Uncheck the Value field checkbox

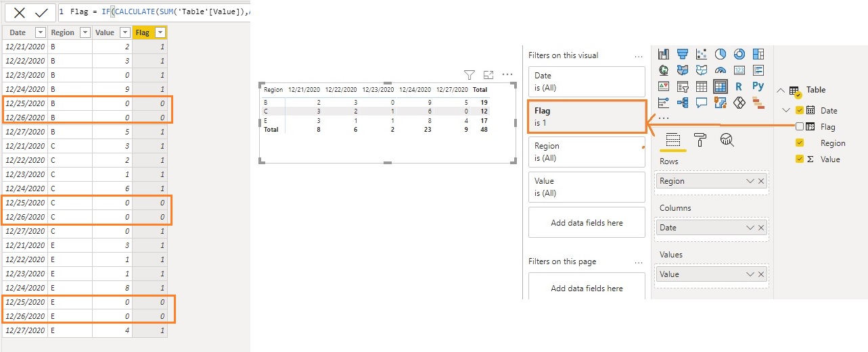800,159
